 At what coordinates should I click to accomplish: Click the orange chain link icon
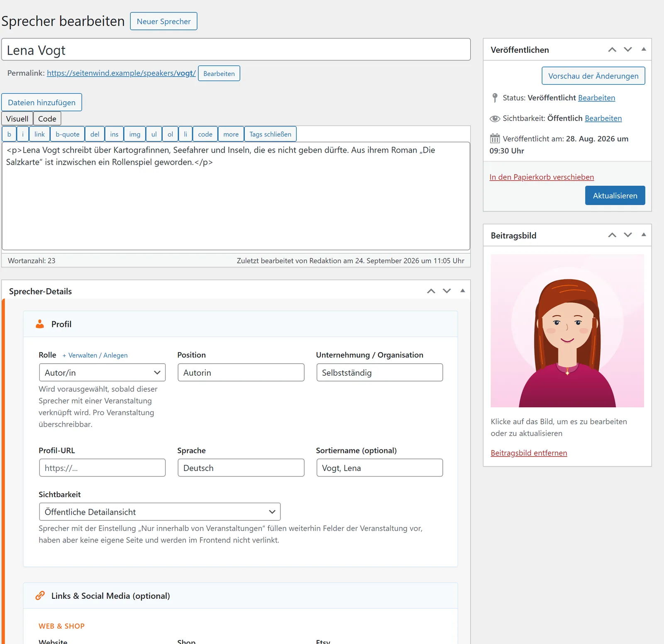coord(40,595)
